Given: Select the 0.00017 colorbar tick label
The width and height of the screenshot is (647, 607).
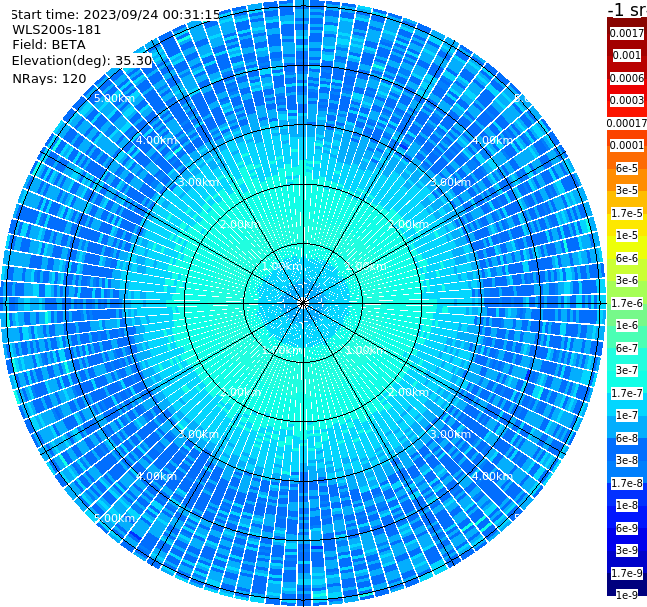Looking at the screenshot, I should [x=627, y=123].
